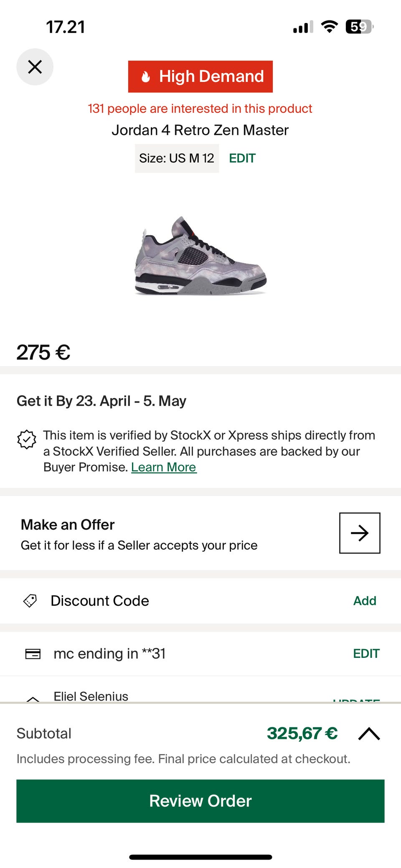The image size is (401, 868).
Task: Open the Learn More link
Action: (x=164, y=467)
